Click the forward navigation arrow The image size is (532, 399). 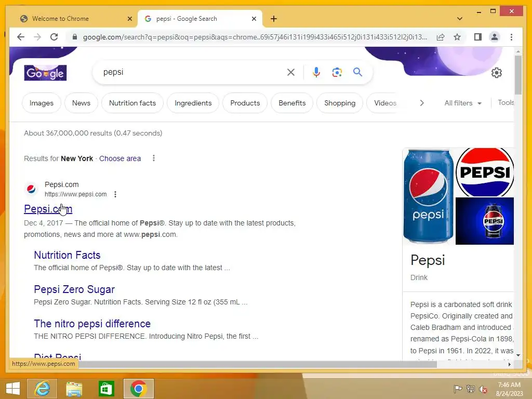tap(37, 37)
